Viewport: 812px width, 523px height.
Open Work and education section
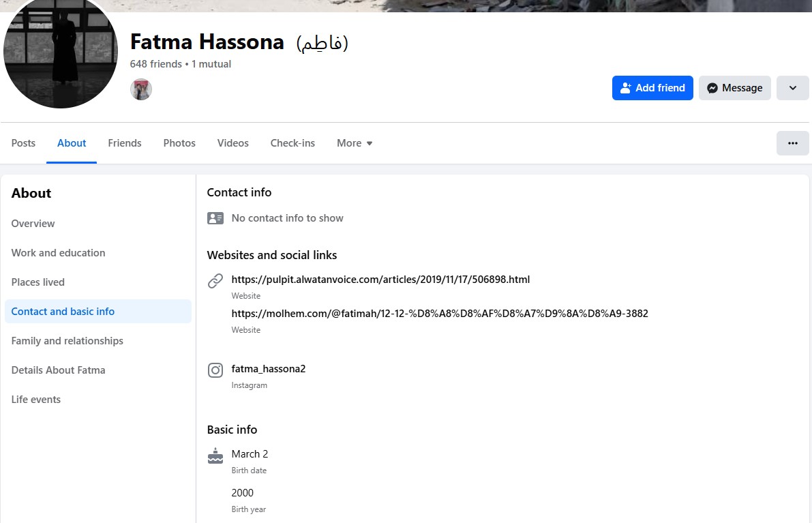98,253
